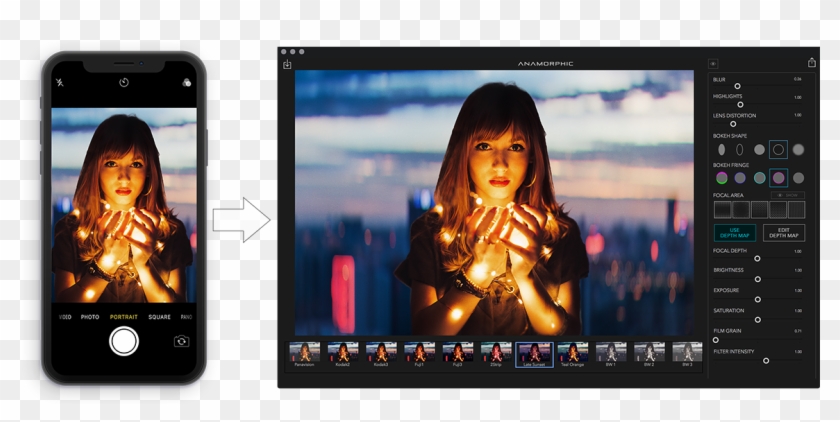Click the share/export icon in the panel
Image resolution: width=840 pixels, height=422 pixels.
(811, 63)
